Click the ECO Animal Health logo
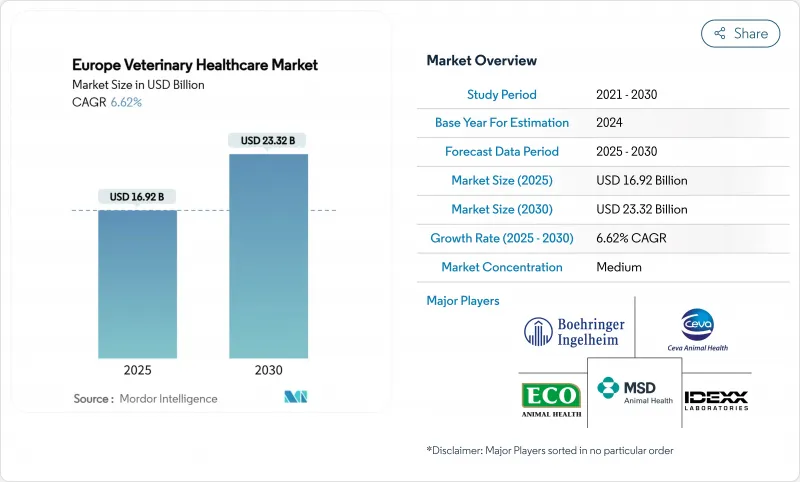Screen dimensions: 800x482 point(549,398)
